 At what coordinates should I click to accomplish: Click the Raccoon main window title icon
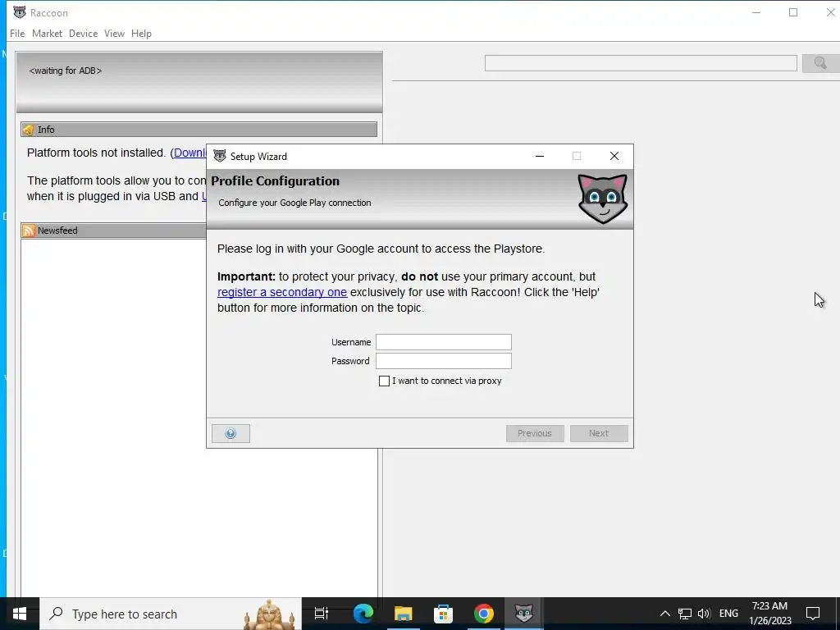point(20,12)
